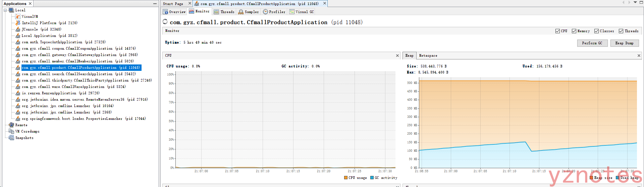Switch to the Start Page tab
Screen dimensions: 644x187
tap(173, 4)
